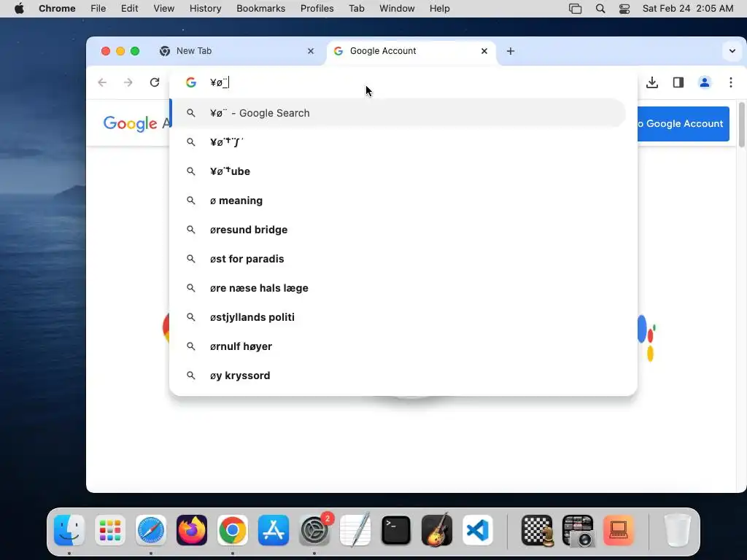Open the Profiles menu

(x=317, y=9)
